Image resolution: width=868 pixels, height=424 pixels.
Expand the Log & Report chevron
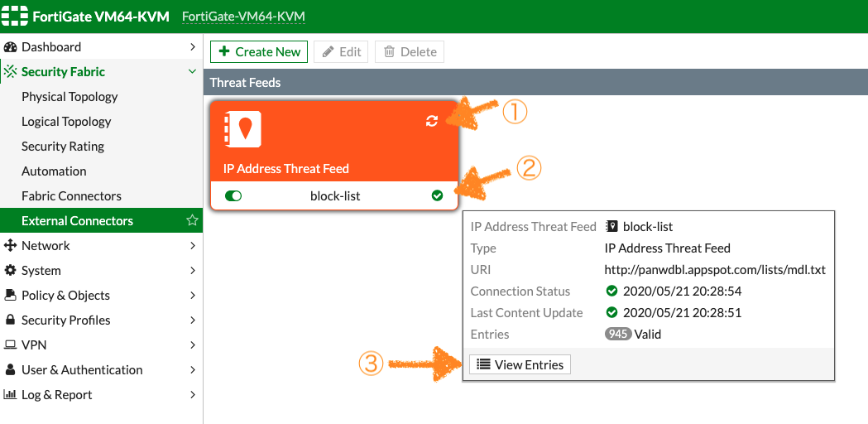[193, 395]
